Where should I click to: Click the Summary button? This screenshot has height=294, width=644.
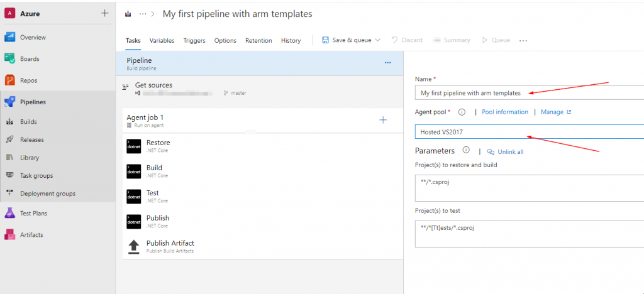452,40
